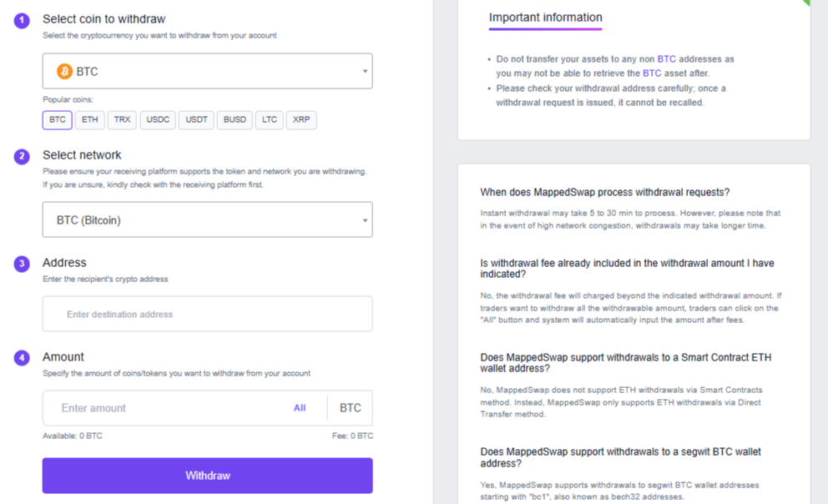Select USDT popular coin chip
This screenshot has width=828, height=504.
pos(196,120)
